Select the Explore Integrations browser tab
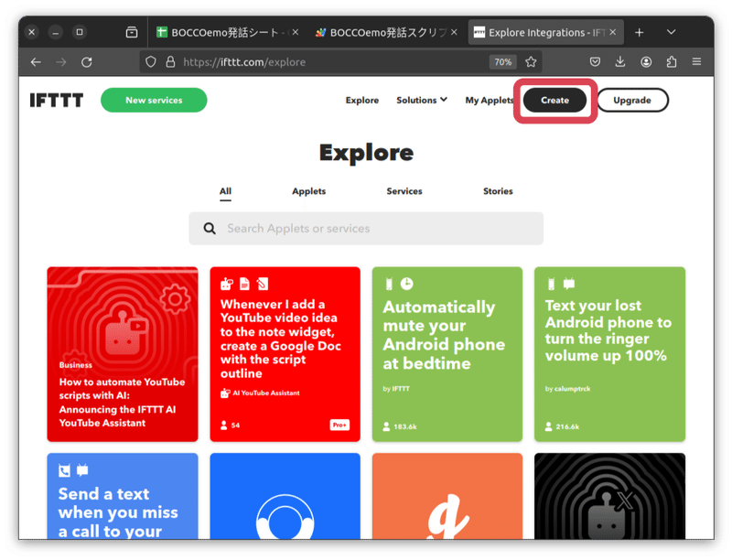732x560 pixels. (545, 32)
